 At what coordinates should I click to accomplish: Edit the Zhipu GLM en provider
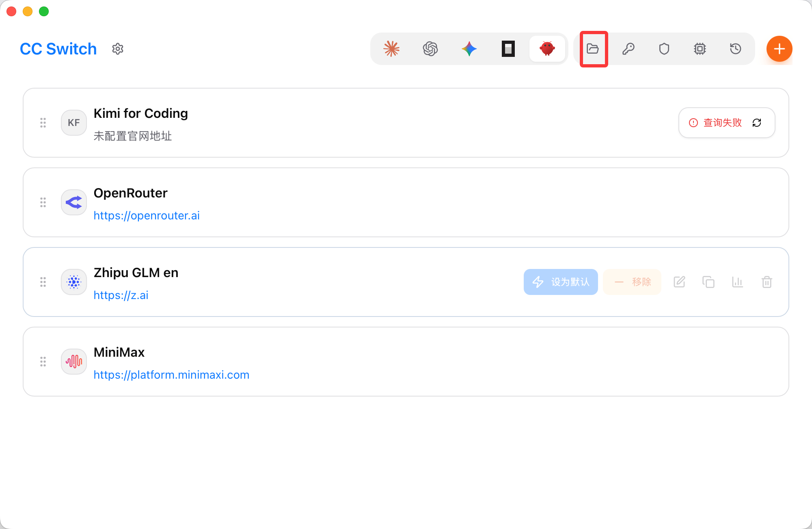[679, 282]
